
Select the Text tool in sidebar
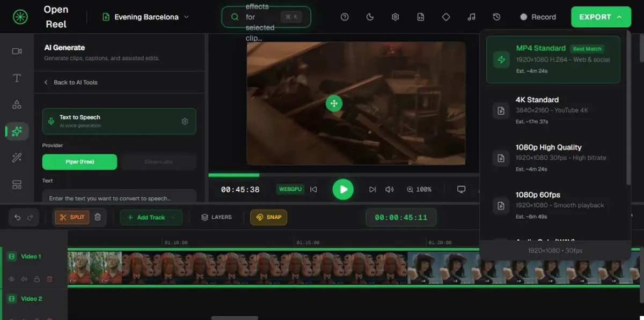click(x=17, y=78)
